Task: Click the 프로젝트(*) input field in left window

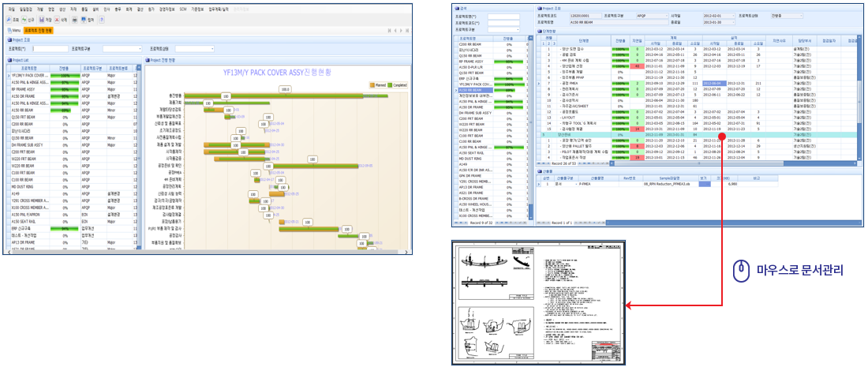Action: pos(51,49)
